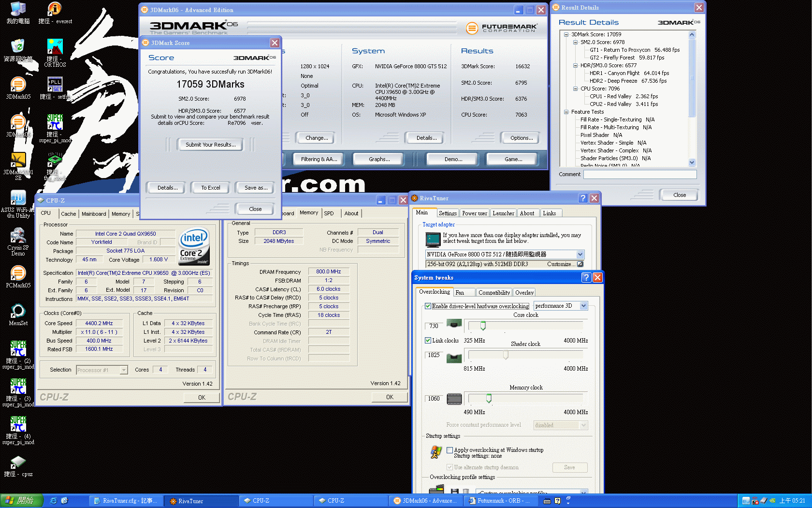This screenshot has height=508, width=812.
Task: Open the custom overclocking profile dropdown
Action: coord(583,492)
